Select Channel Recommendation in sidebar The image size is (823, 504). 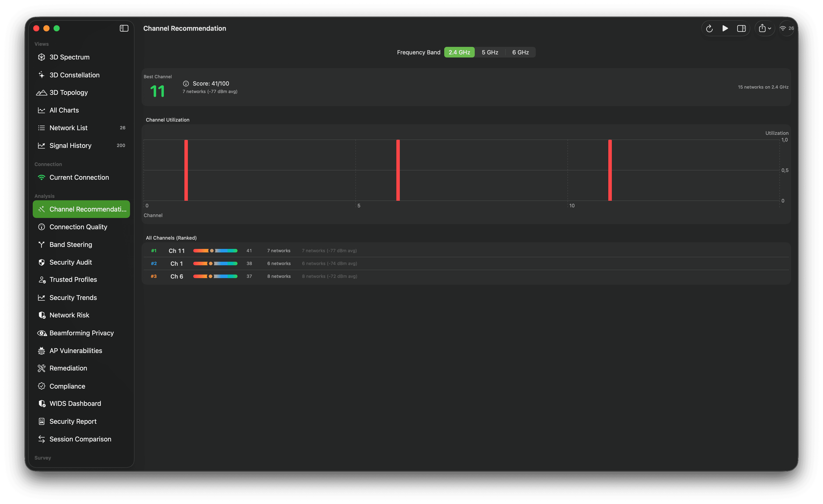[81, 209]
